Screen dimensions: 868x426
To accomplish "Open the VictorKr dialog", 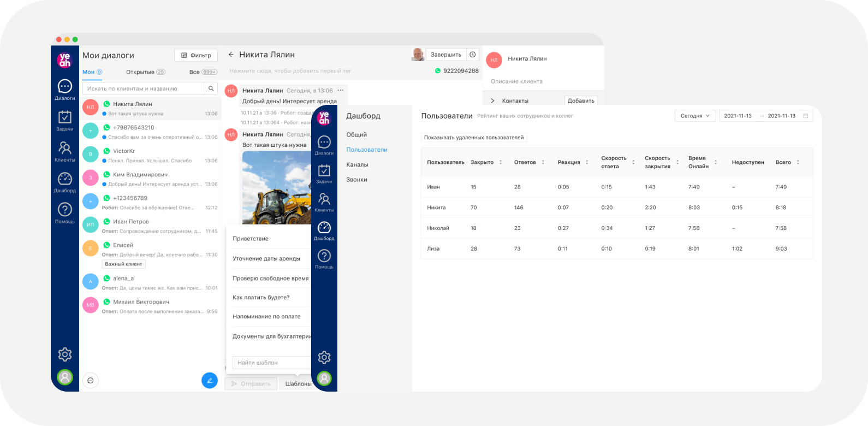I will (150, 156).
